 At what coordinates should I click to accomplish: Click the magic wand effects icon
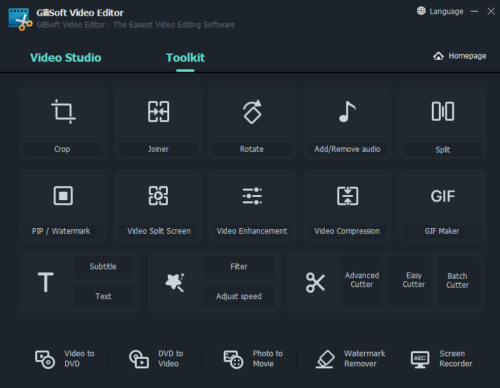coord(175,282)
